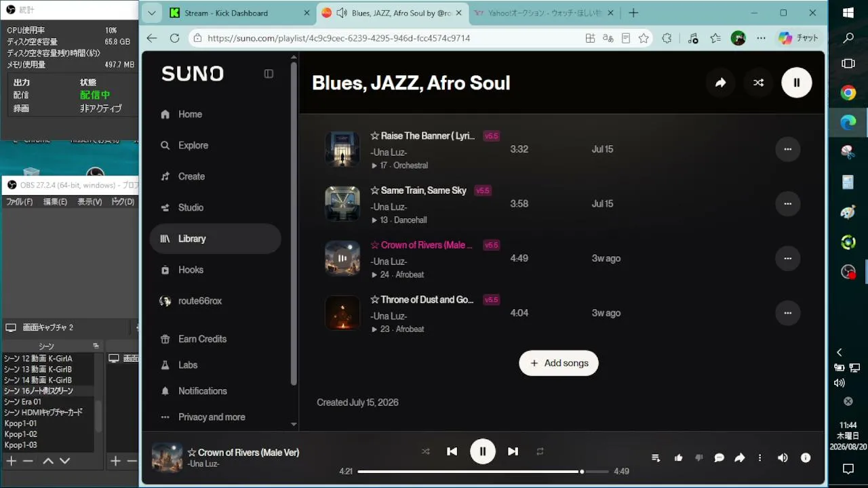The width and height of the screenshot is (868, 488).
Task: Open the browser tab list dropdown
Action: click(x=152, y=13)
